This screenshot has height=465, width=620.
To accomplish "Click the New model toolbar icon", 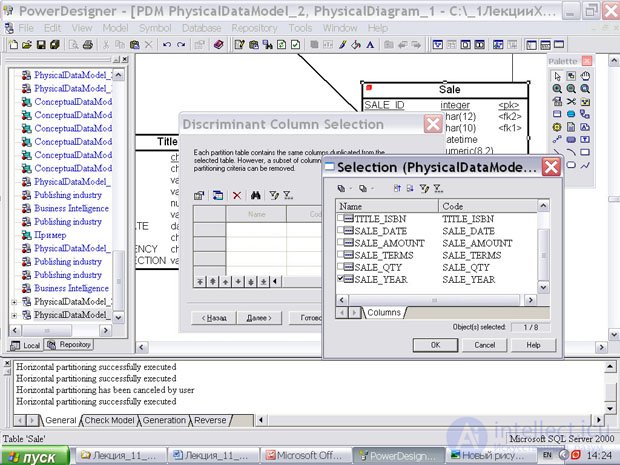I will [x=13, y=45].
